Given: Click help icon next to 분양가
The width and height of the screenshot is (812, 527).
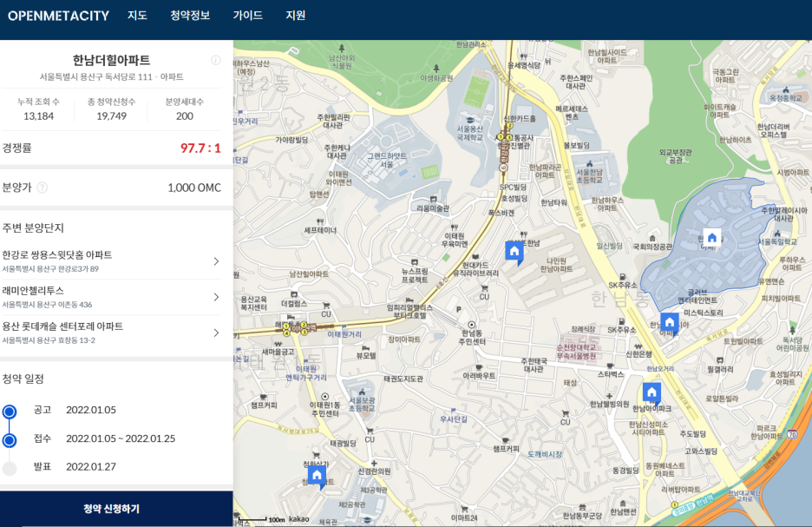Looking at the screenshot, I should click(43, 188).
